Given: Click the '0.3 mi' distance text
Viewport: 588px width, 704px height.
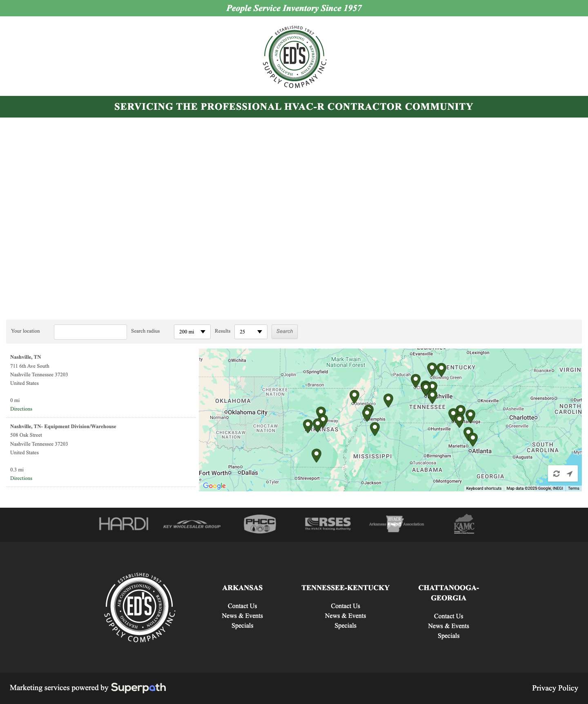Looking at the screenshot, I should [17, 470].
